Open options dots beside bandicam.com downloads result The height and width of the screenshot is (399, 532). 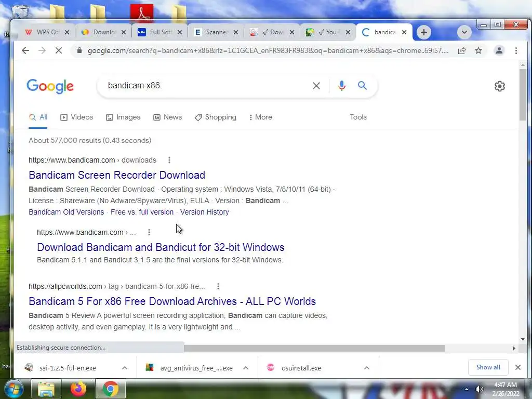pos(169,160)
